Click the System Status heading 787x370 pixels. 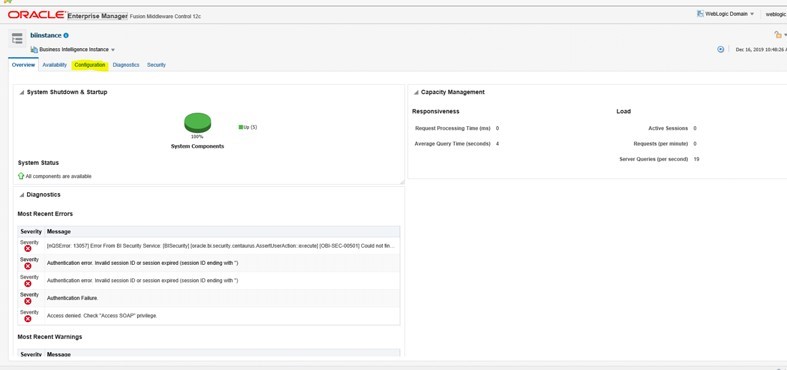[38, 163]
